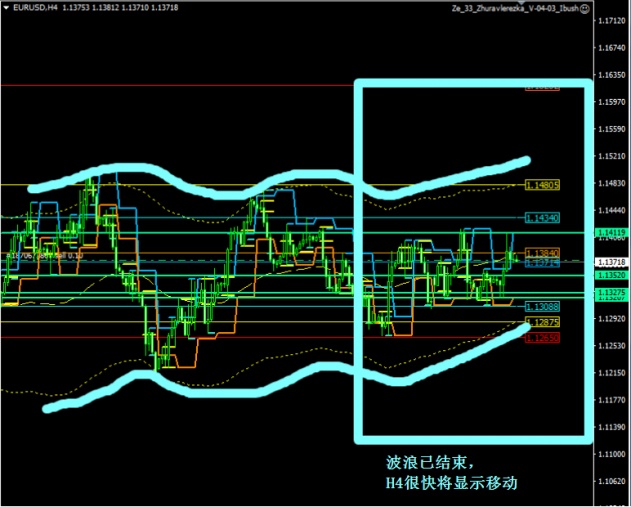Click the 1.10620 value on price scale
Viewport: 631px width, 507px height.
pos(611,481)
